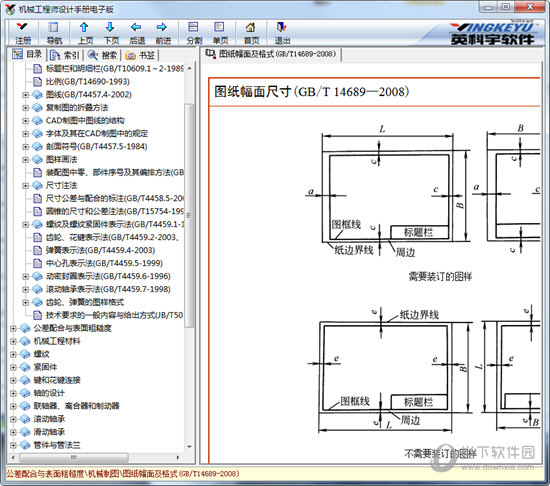Select the 键和花键连接 chapter
Image resolution: width=550 pixels, height=486 pixels.
57,380
